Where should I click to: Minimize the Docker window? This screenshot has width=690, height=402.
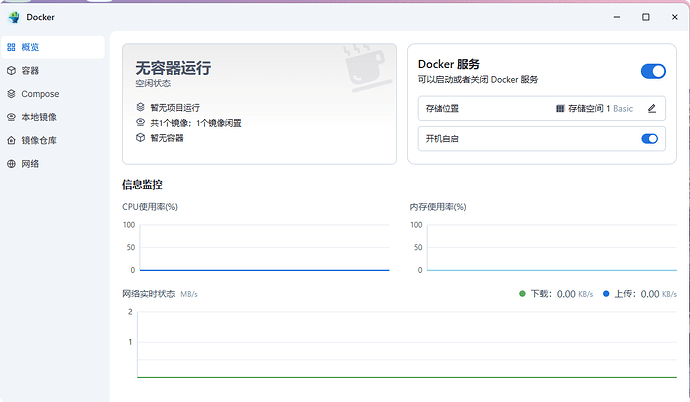click(617, 17)
